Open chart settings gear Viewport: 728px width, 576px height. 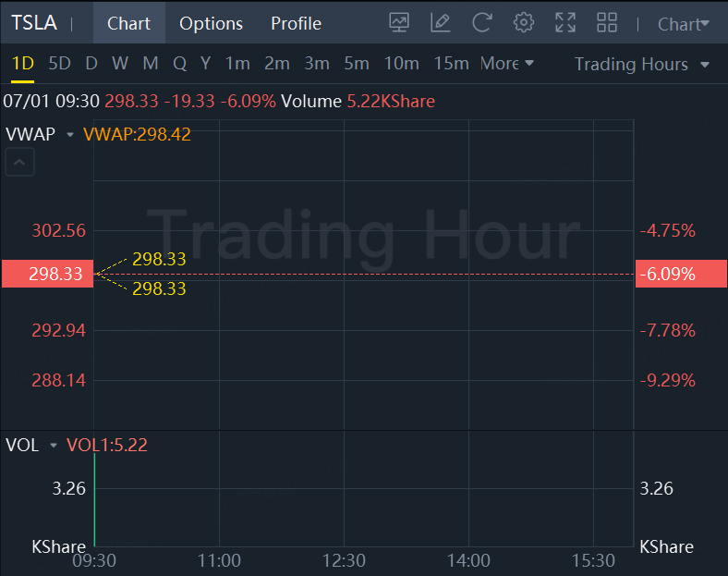[x=524, y=23]
